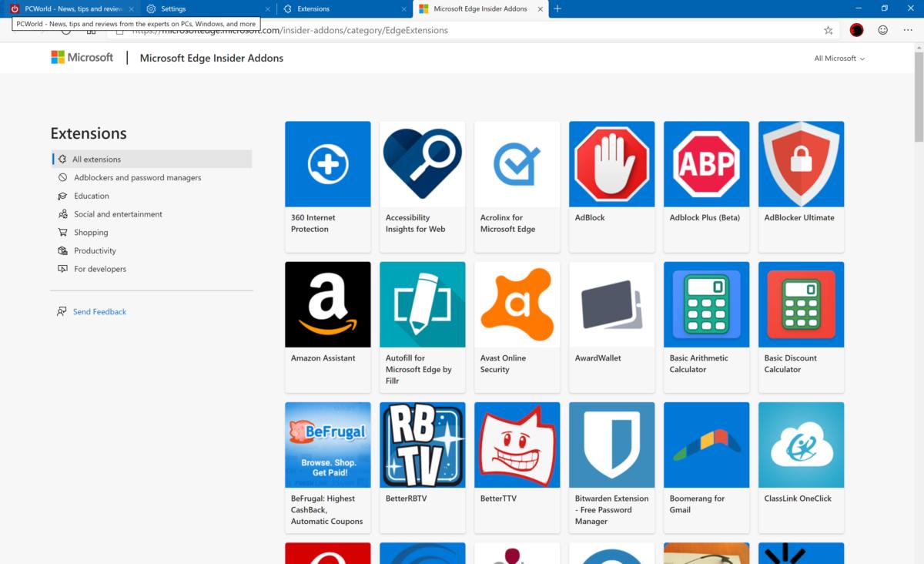Viewport: 924px width, 564px height.
Task: Open the 360 Internet Protection extension icon
Action: click(327, 164)
